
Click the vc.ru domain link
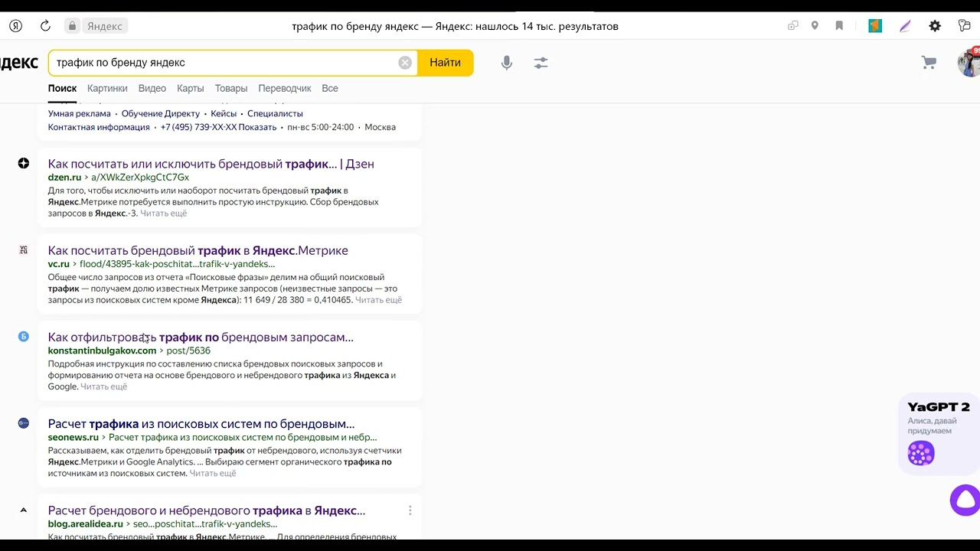(59, 264)
